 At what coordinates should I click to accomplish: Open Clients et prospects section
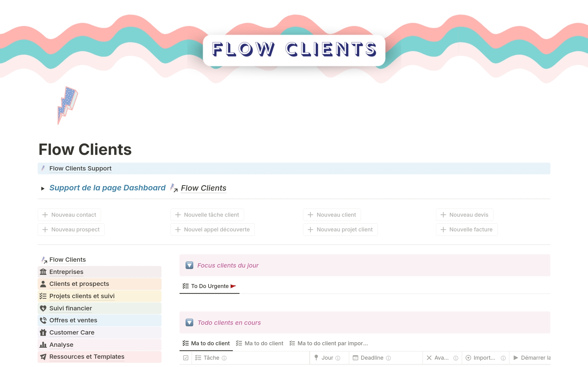point(79,283)
